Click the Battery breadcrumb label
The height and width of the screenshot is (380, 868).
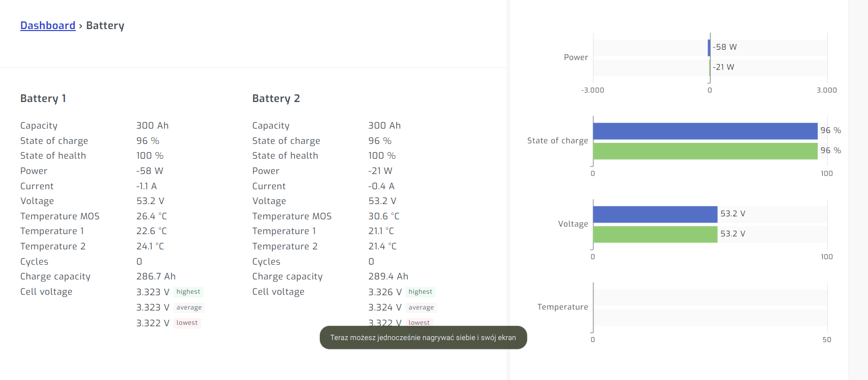(x=104, y=25)
